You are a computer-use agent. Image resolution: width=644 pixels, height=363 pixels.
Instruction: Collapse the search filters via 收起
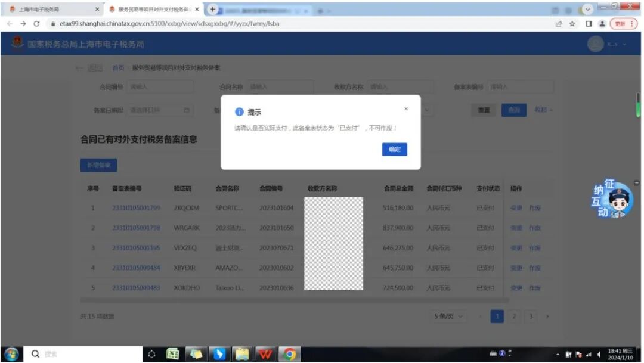point(541,111)
